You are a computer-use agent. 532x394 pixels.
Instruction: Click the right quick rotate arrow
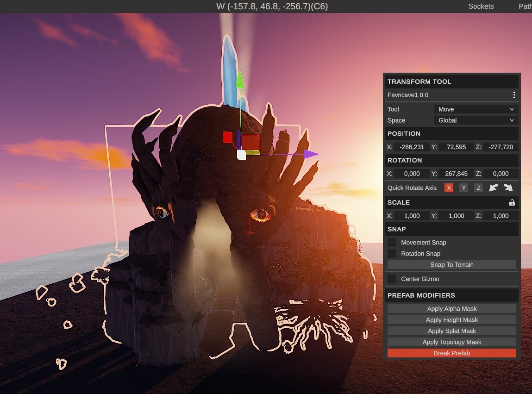click(x=508, y=188)
